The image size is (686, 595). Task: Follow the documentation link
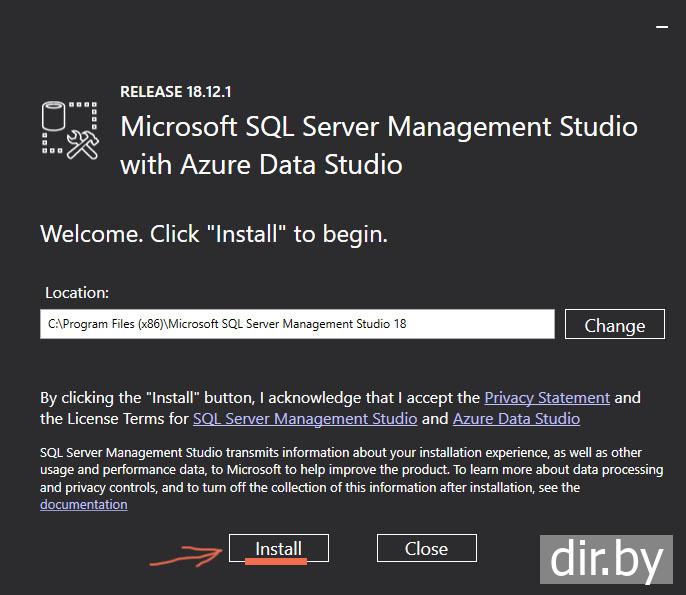pyautogui.click(x=84, y=505)
